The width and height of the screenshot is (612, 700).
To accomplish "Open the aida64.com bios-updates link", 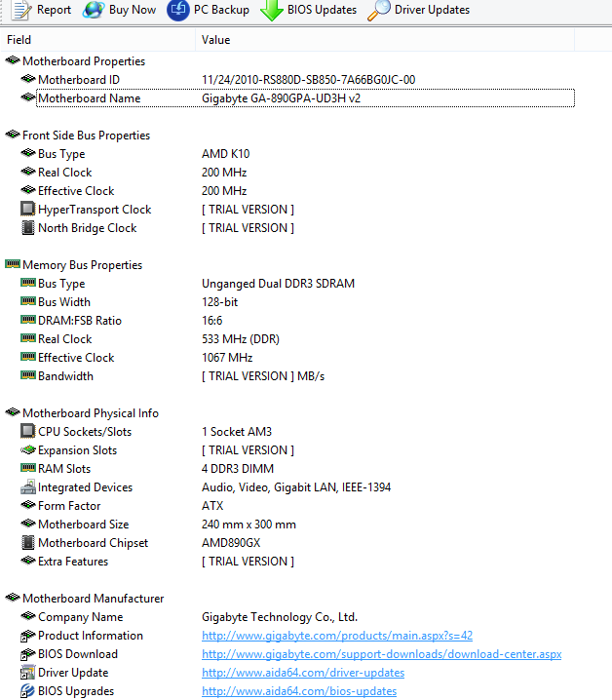I will 299,691.
